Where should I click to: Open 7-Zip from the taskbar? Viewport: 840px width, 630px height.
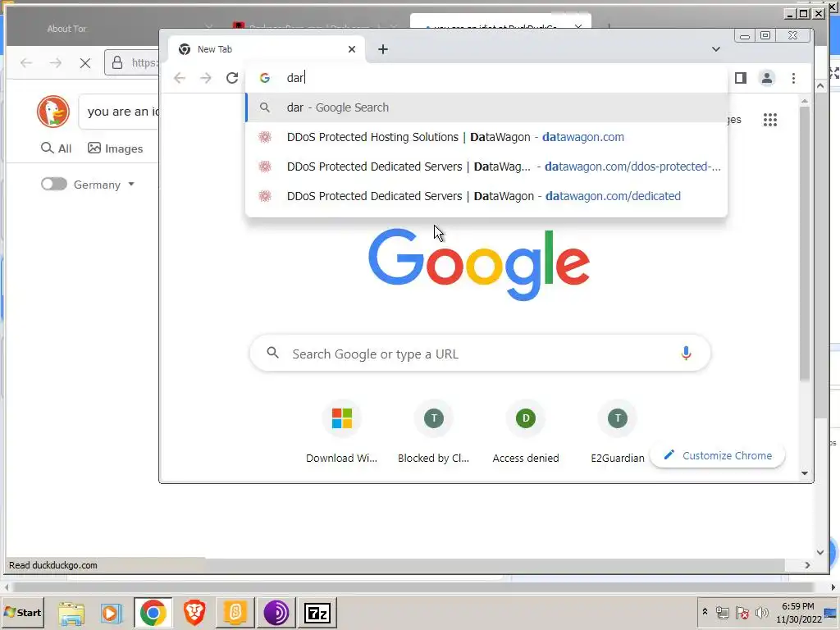coord(317,613)
